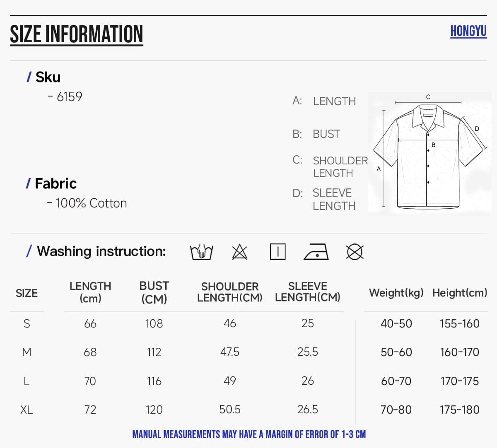
Task: Click the BUST (CM) column header
Action: [154, 292]
